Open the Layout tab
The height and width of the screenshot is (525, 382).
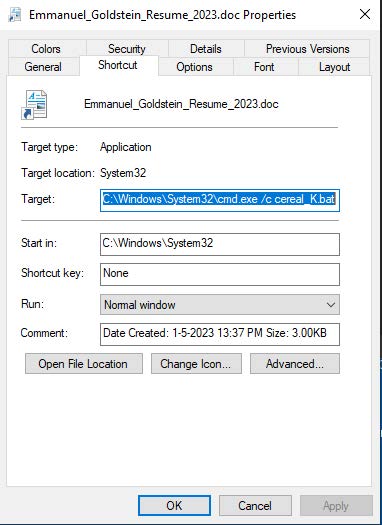coord(334,67)
